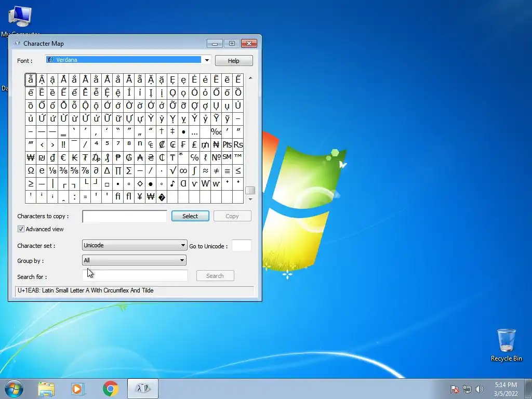Select the greater-than or equal character
Viewport: 532px width, 399px height.
(x=31, y=184)
